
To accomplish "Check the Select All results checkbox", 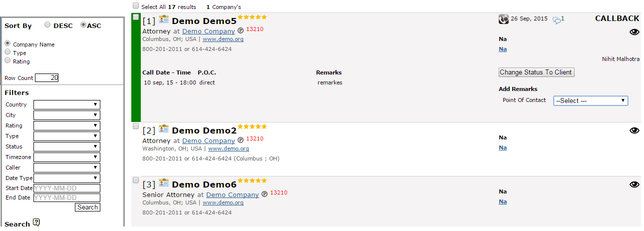I will 136,6.
